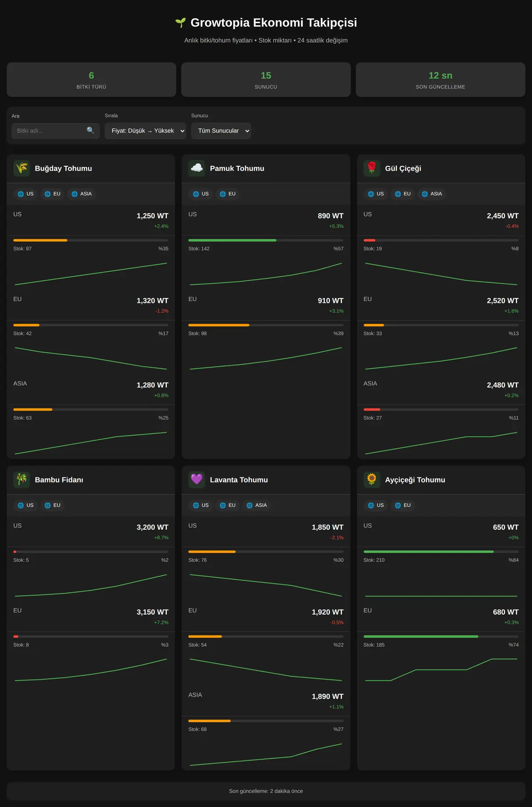The height and width of the screenshot is (807, 532).
Task: Open the Tüm Sunucular server dropdown
Action: pos(221,131)
